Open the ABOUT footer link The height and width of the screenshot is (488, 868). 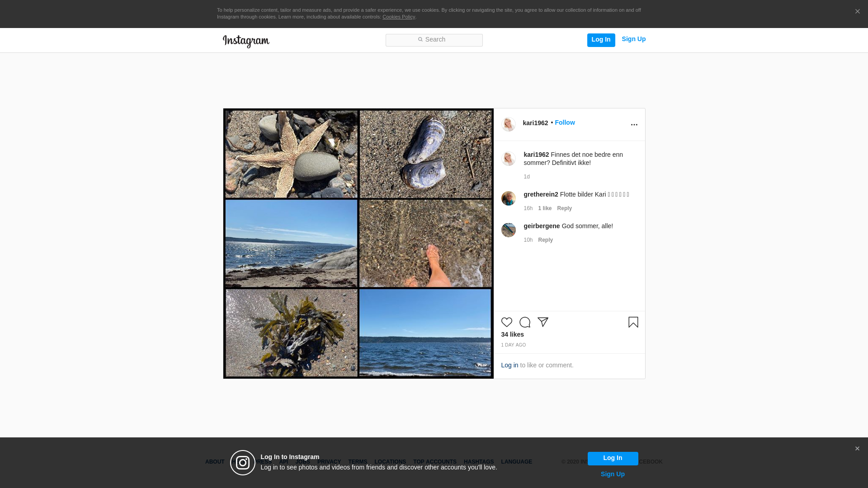tap(215, 462)
